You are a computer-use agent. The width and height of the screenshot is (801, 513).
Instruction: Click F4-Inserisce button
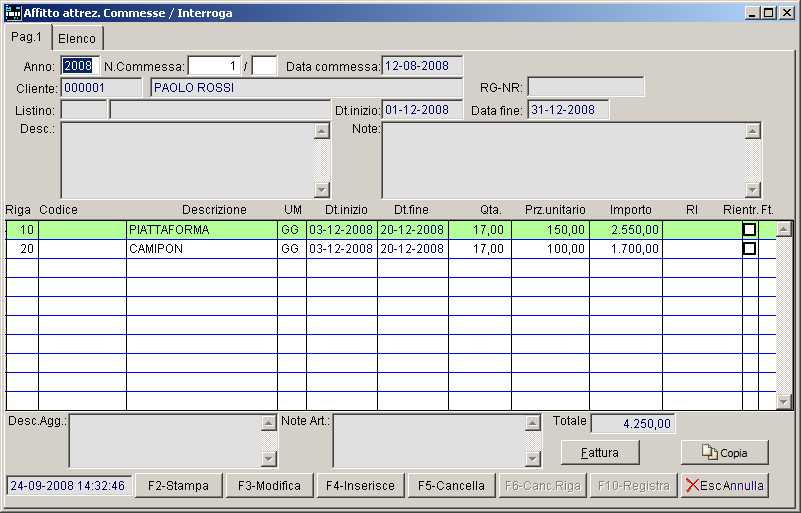tap(360, 485)
